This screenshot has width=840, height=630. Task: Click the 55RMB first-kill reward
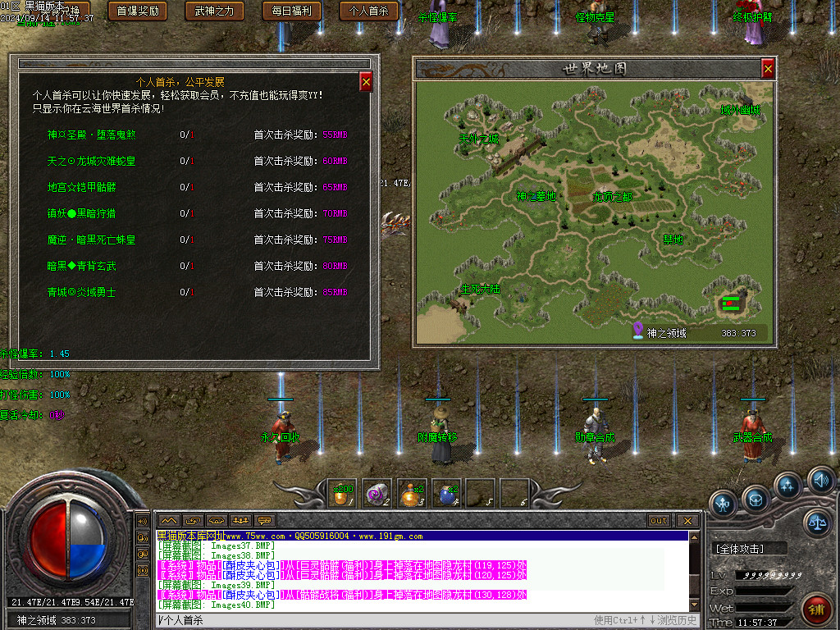coord(335,135)
